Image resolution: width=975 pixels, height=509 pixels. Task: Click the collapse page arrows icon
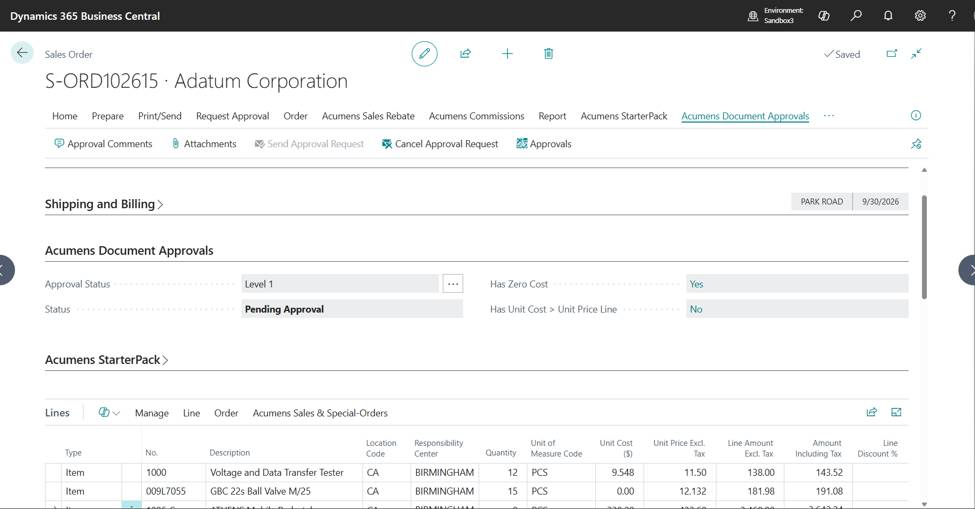tap(917, 53)
